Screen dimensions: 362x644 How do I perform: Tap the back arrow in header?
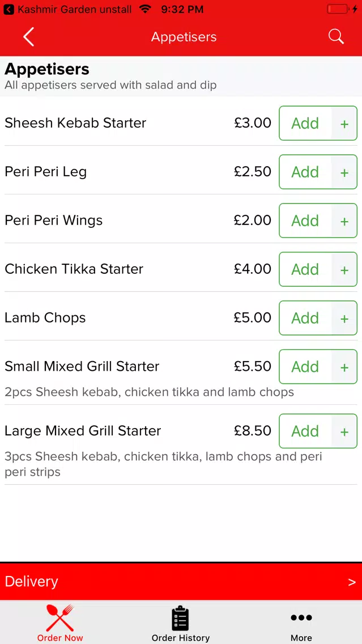[28, 37]
